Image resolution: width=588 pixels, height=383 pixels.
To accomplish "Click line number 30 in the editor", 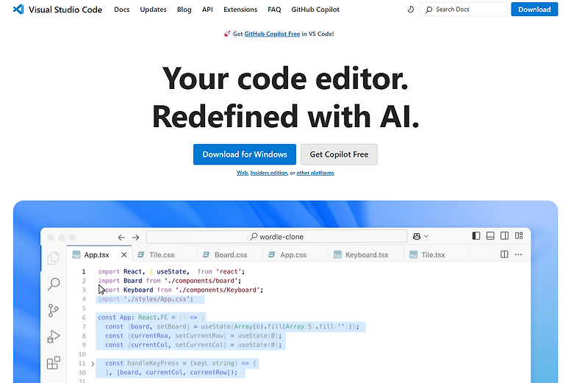I will point(82,373).
